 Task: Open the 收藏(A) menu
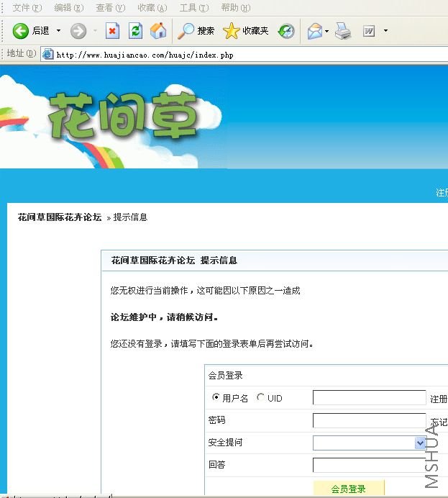pyautogui.click(x=152, y=8)
